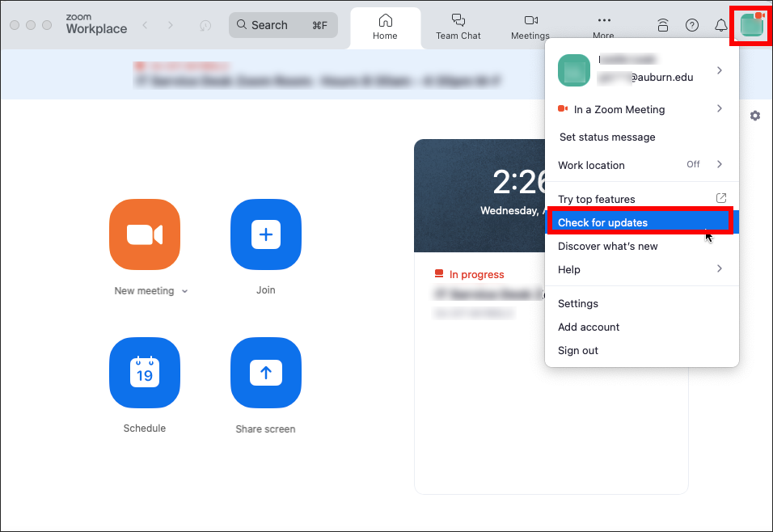773x532 pixels.
Task: Click the Join meeting plus icon
Action: coord(266,234)
